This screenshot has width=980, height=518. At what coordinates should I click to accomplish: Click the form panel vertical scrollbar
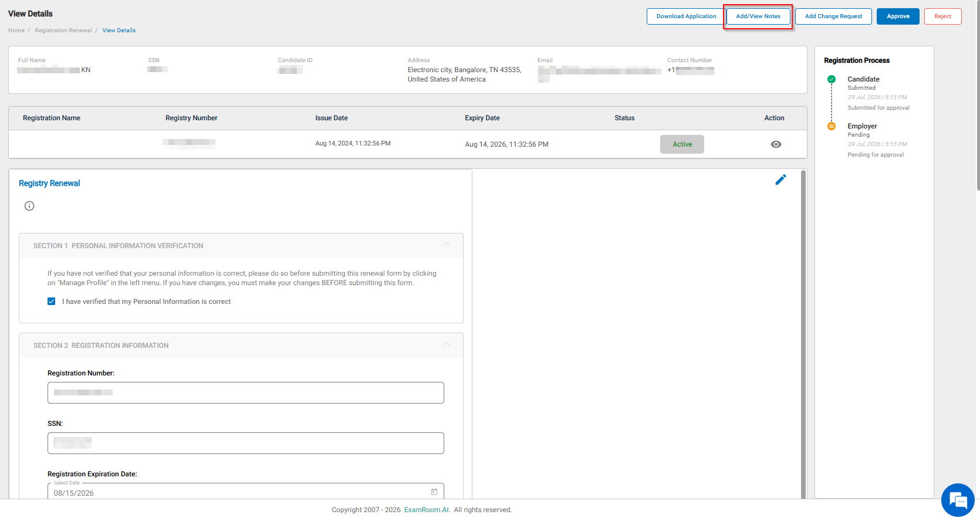point(803,334)
